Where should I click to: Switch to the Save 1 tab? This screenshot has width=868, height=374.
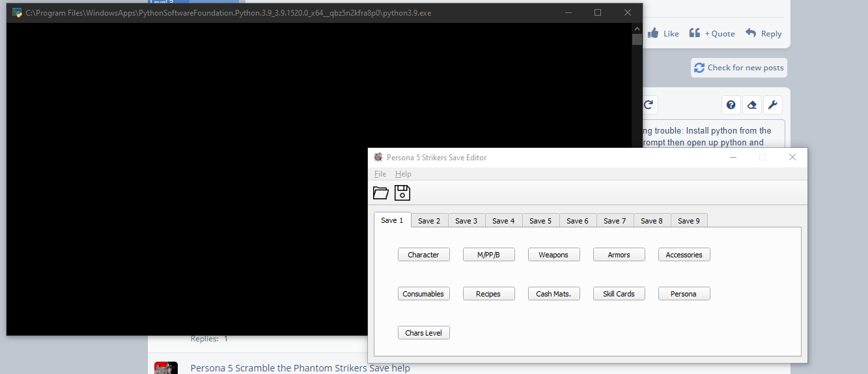pos(392,220)
